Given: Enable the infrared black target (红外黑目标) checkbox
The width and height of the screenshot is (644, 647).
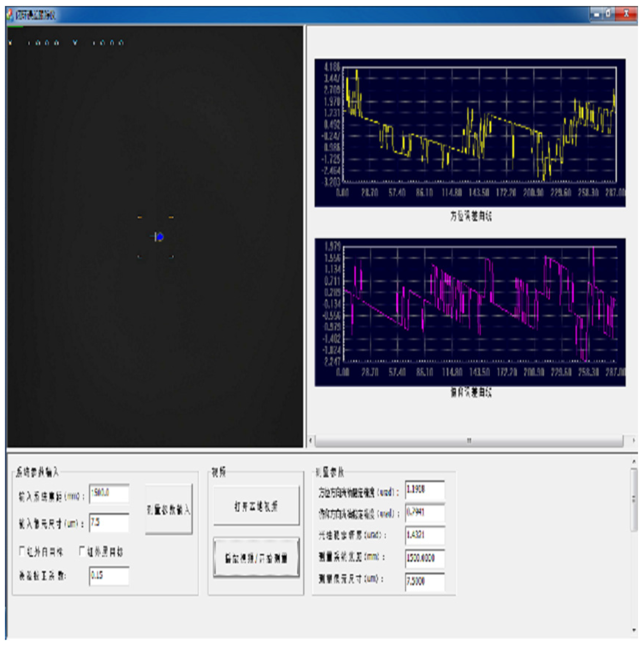Looking at the screenshot, I should 82,552.
